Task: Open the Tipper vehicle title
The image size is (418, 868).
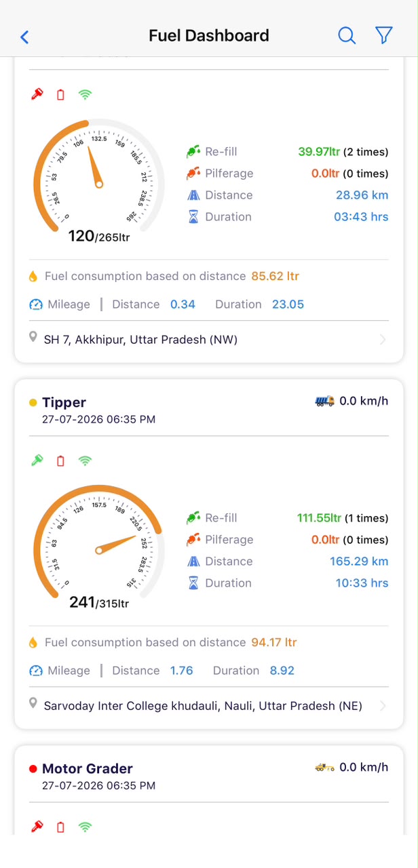Action: click(x=64, y=402)
